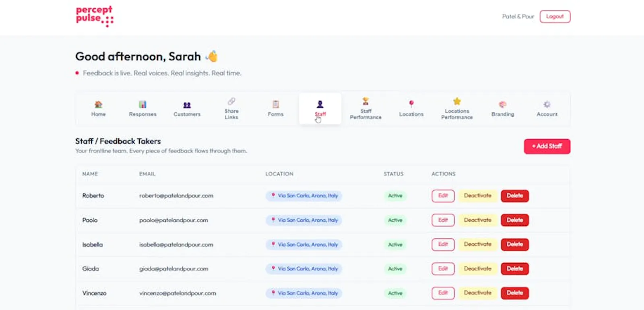
Task: Edit Vincenzo's staff record
Action: point(443,293)
